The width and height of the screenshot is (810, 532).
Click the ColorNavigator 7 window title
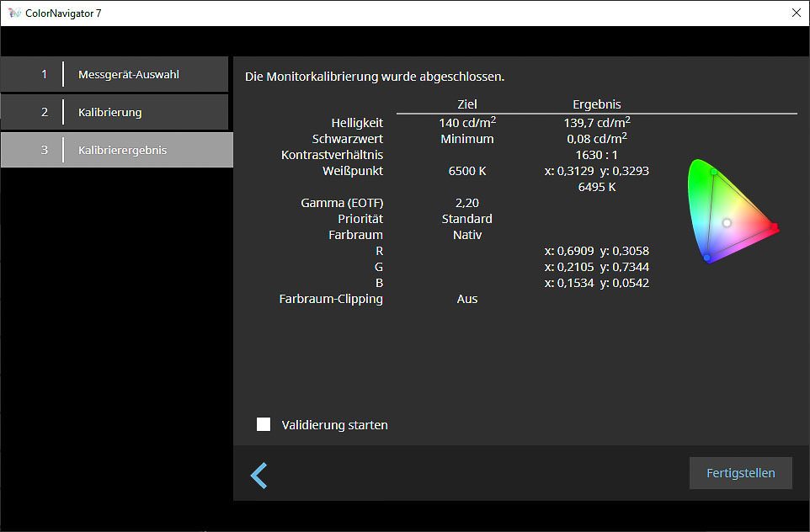(63, 13)
